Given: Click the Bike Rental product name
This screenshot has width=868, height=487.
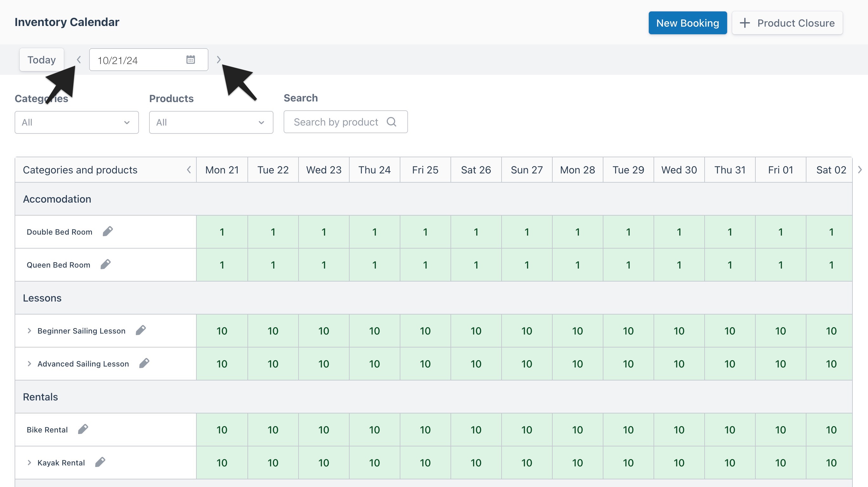Looking at the screenshot, I should (x=47, y=430).
